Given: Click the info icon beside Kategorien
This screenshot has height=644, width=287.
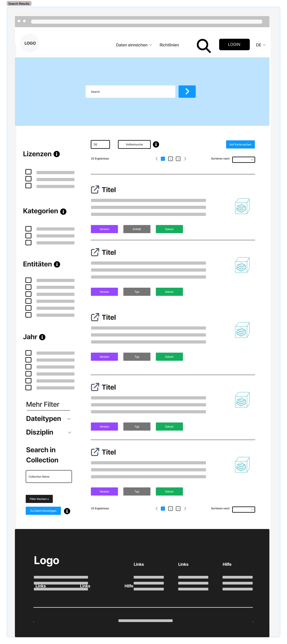Looking at the screenshot, I should (x=63, y=211).
